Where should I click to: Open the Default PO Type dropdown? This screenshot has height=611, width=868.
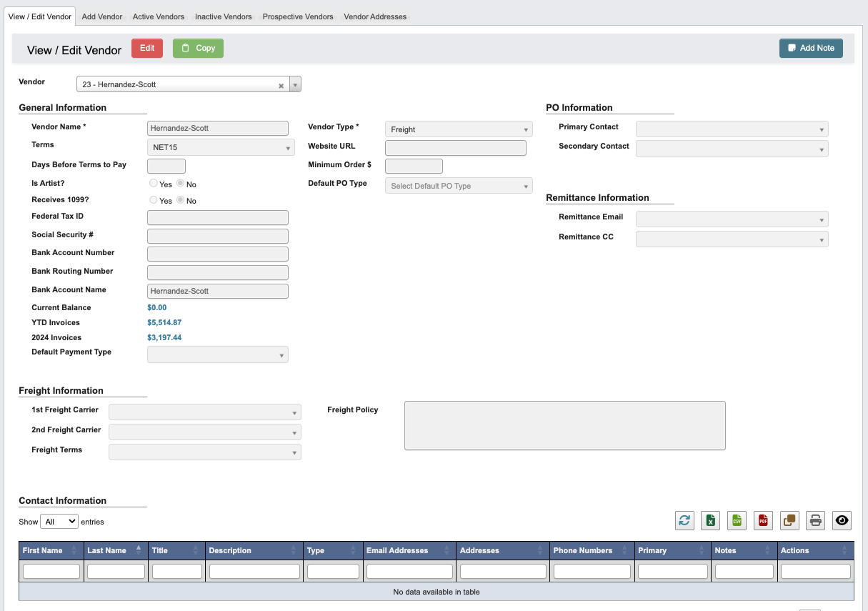point(459,186)
